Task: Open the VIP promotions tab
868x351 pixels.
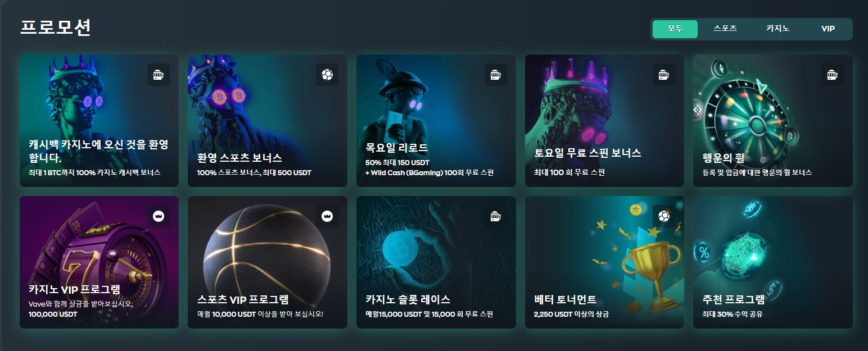Action: coord(828,29)
